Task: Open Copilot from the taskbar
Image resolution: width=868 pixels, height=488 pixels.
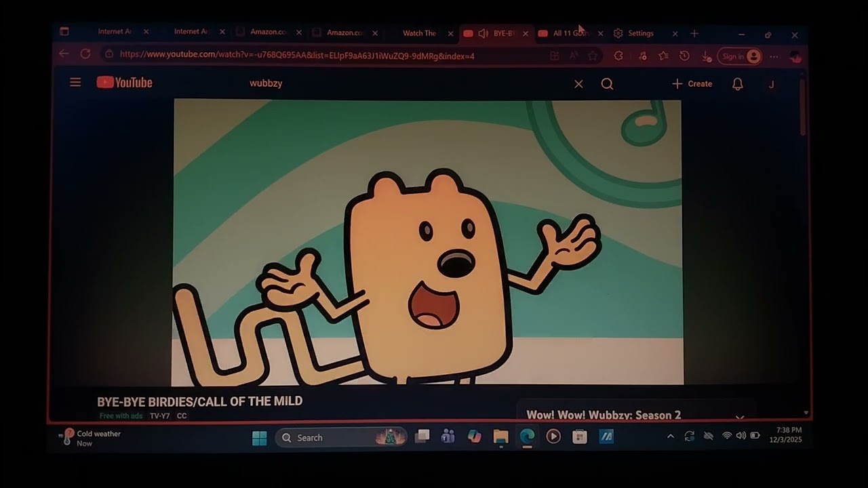Action: [475, 437]
